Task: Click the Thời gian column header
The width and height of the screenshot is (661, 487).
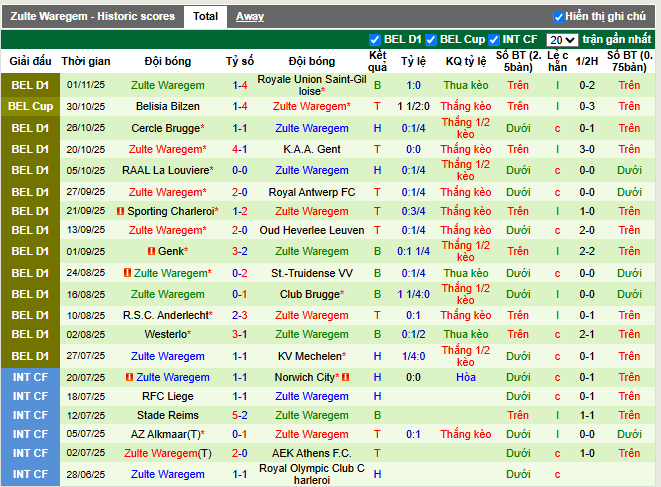Action: tap(86, 61)
